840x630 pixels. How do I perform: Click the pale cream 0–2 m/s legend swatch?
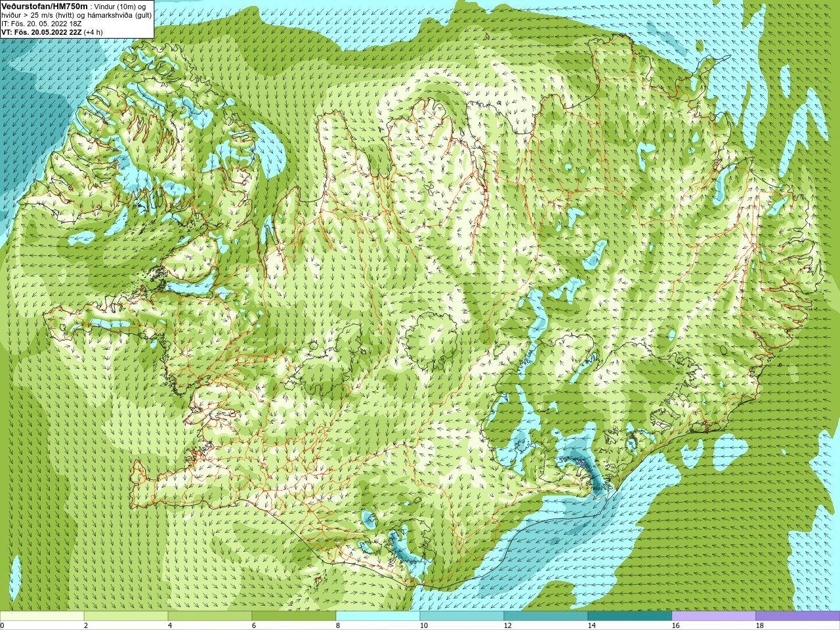pos(42,616)
